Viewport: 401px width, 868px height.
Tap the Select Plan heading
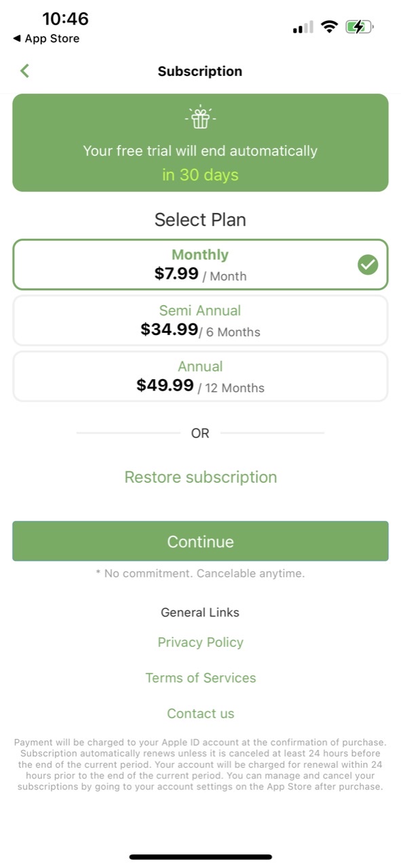(200, 220)
